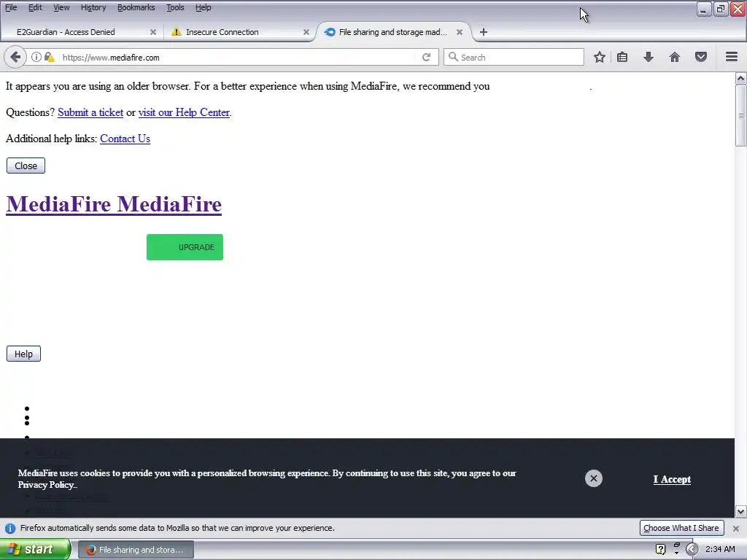
Task: Click the Submit a ticket link
Action: click(x=90, y=112)
